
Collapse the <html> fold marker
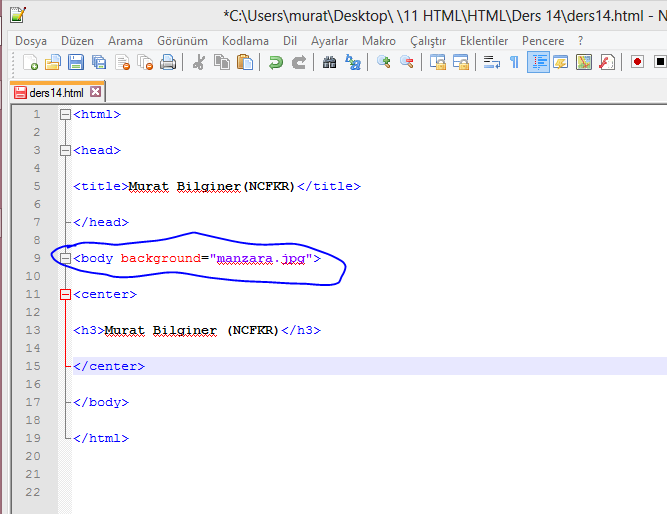pyautogui.click(x=65, y=114)
